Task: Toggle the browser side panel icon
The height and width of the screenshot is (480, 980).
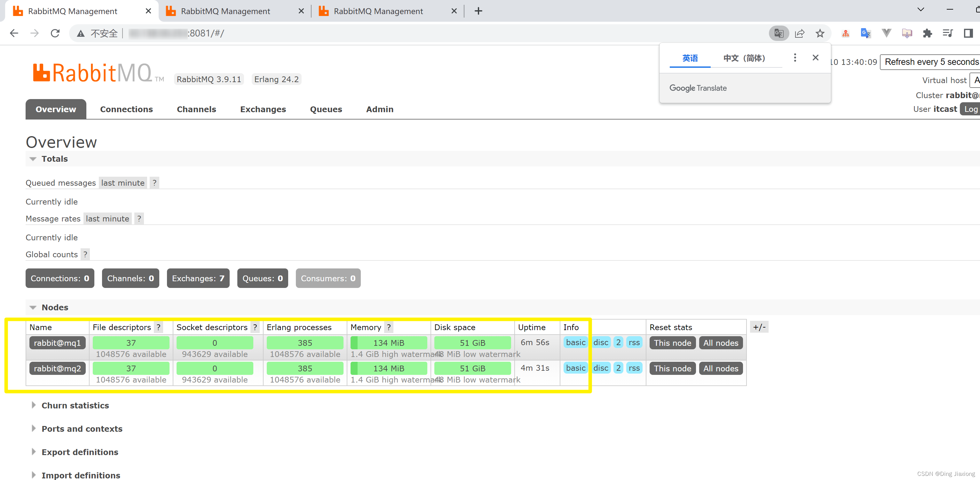Action: tap(968, 34)
